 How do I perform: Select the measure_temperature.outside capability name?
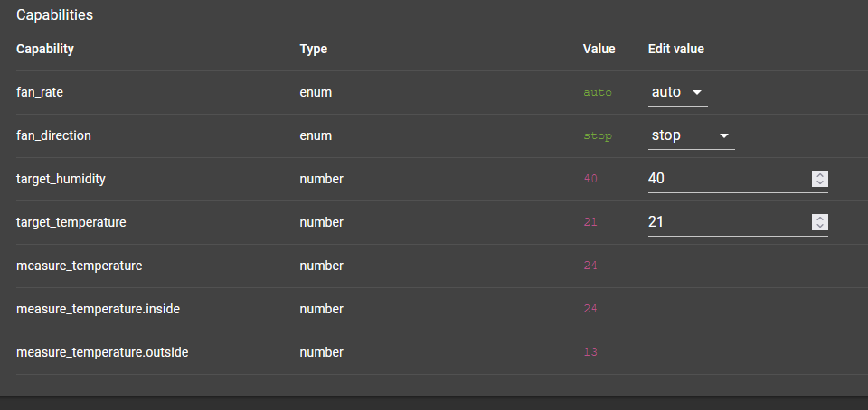pyautogui.click(x=102, y=352)
